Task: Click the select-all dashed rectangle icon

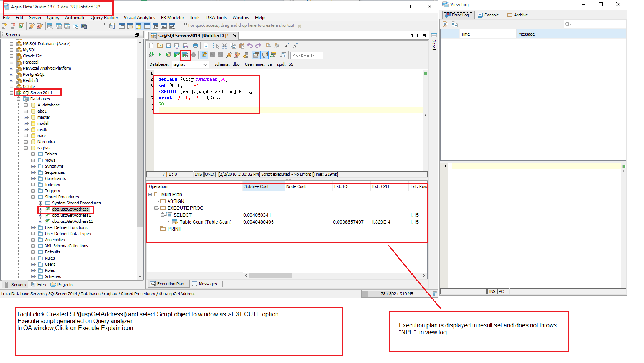Action: click(x=216, y=46)
